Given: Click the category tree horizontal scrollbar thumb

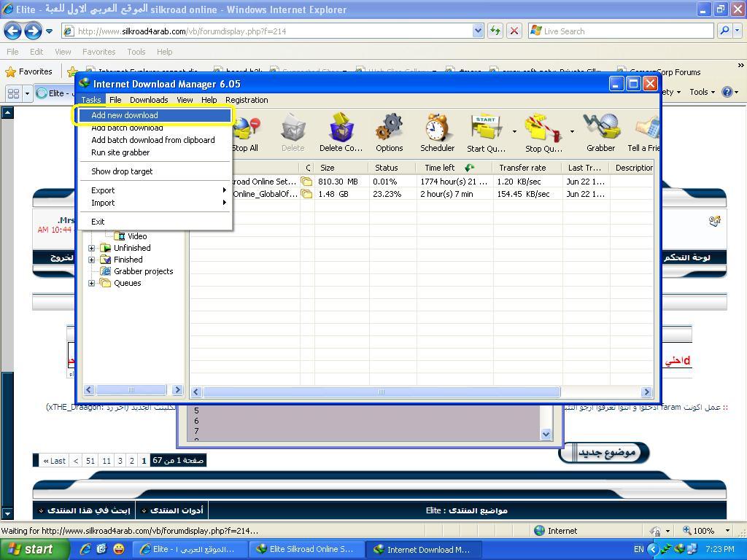Looking at the screenshot, I should [x=131, y=390].
